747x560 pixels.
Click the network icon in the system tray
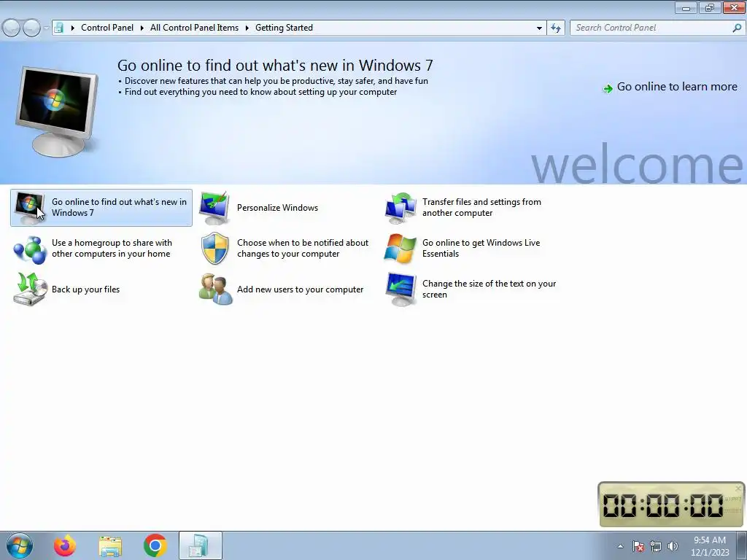(x=656, y=546)
